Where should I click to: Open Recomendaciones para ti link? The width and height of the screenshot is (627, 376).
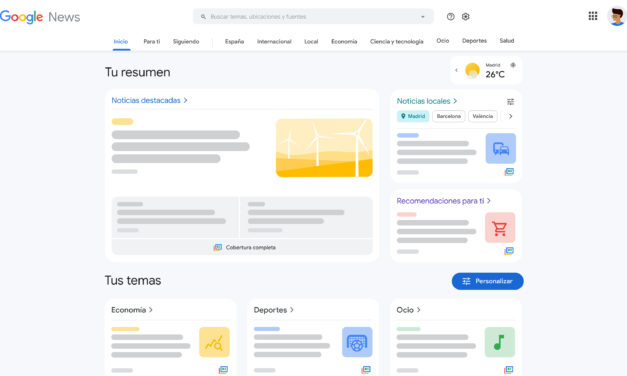coord(443,201)
